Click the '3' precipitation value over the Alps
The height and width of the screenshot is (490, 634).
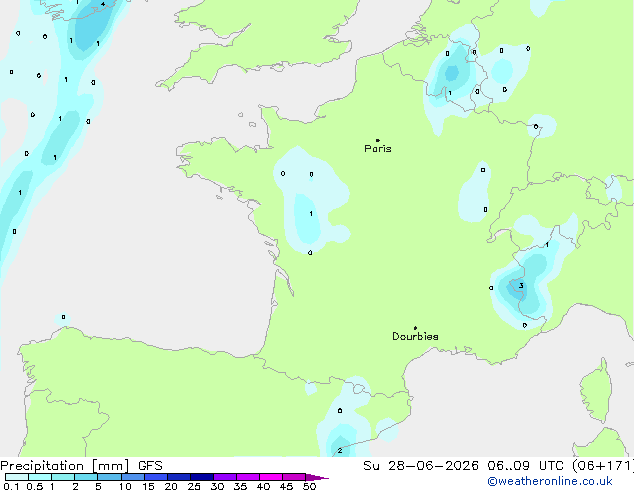(x=521, y=286)
